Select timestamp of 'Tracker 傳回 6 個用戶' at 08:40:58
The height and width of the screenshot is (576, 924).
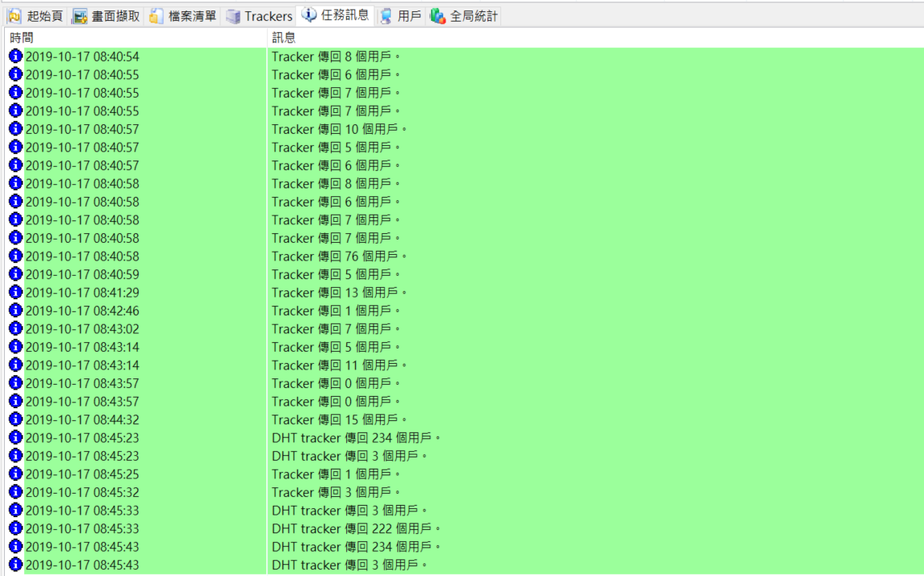pos(82,202)
